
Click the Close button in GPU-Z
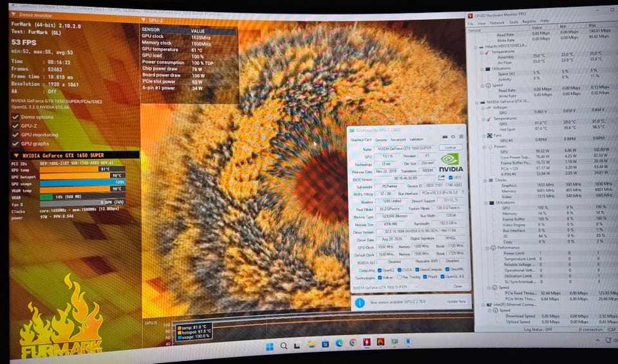click(x=457, y=286)
